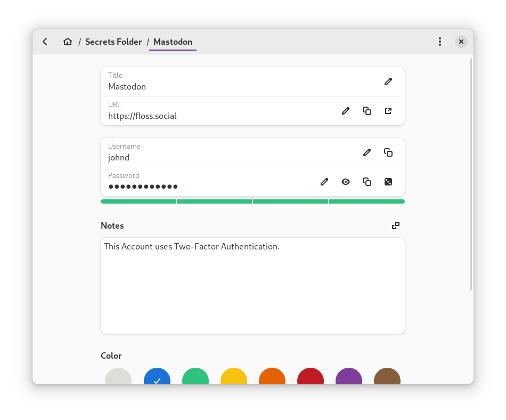Copy the URL to clipboard

pyautogui.click(x=367, y=111)
